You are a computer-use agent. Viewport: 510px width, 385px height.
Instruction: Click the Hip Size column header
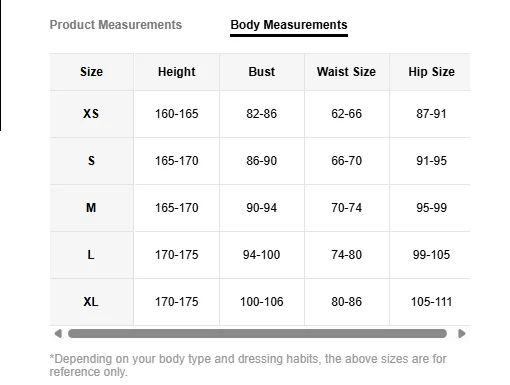[430, 72]
